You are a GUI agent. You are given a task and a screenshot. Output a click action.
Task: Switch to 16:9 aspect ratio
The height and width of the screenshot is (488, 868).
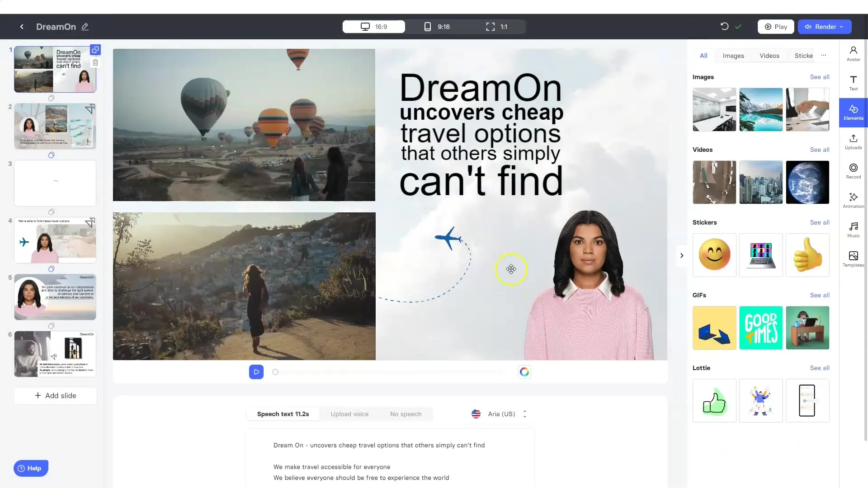coord(373,27)
